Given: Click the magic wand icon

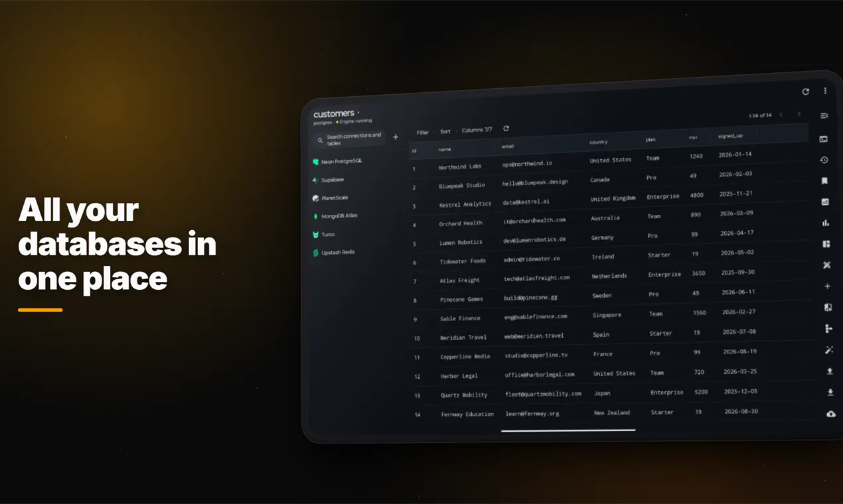Looking at the screenshot, I should point(829,350).
